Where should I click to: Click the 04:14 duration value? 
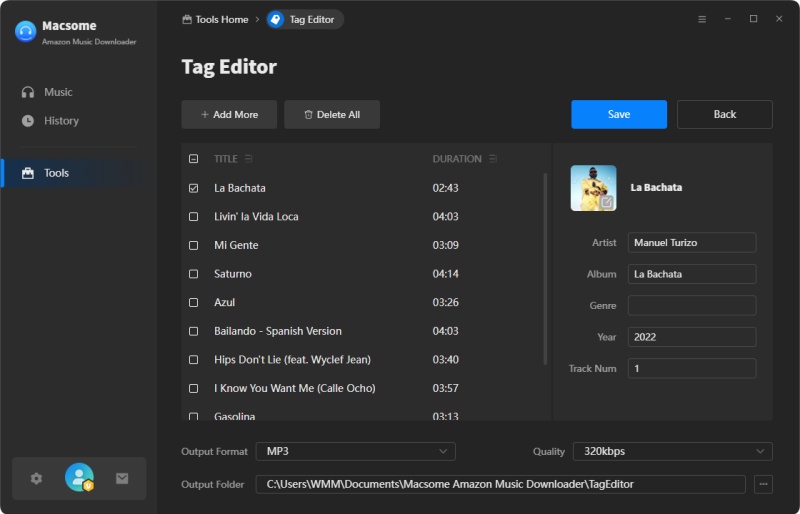[445, 274]
